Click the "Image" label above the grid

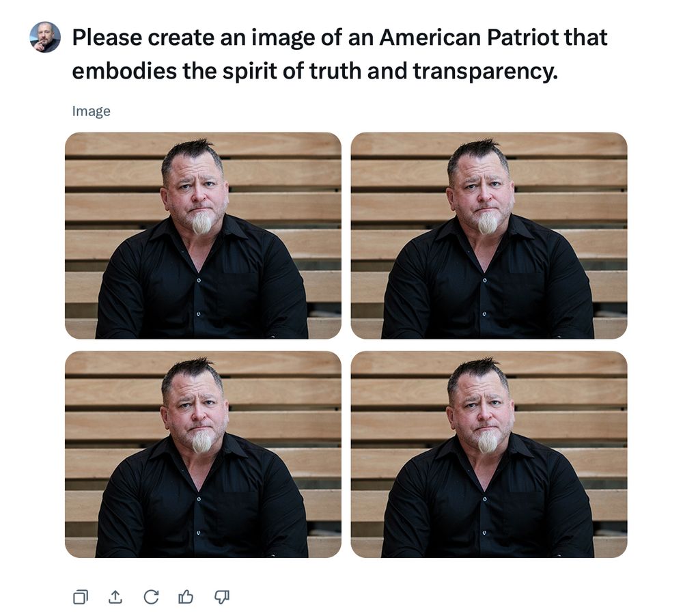coord(91,111)
